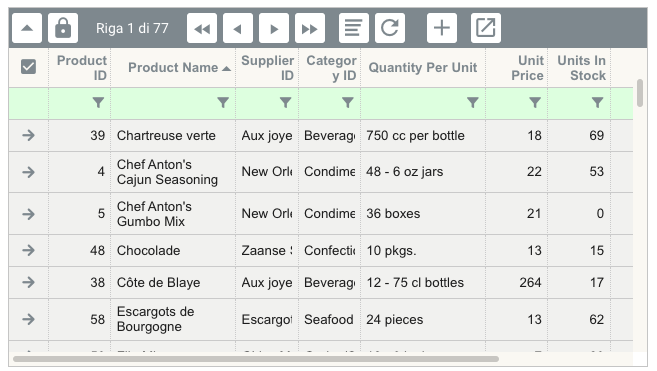Go to the previous record
The height and width of the screenshot is (371, 657).
(x=238, y=28)
